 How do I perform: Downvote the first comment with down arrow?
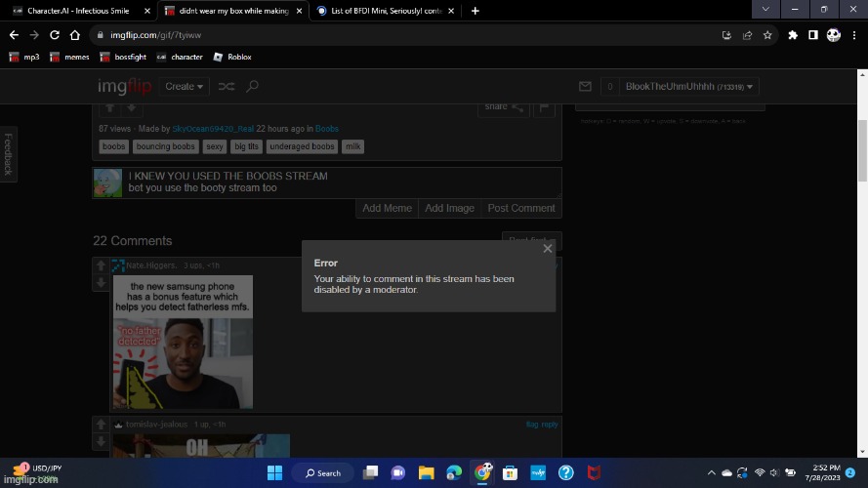[x=101, y=282]
